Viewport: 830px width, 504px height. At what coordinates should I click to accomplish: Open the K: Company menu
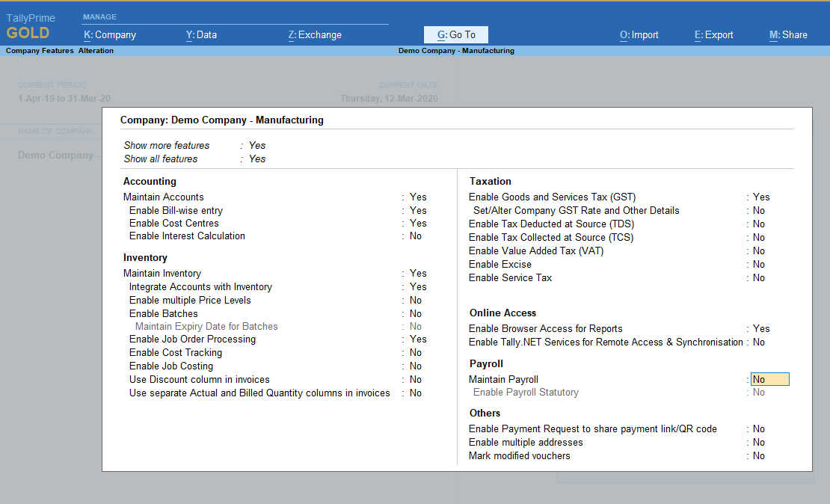click(x=109, y=34)
